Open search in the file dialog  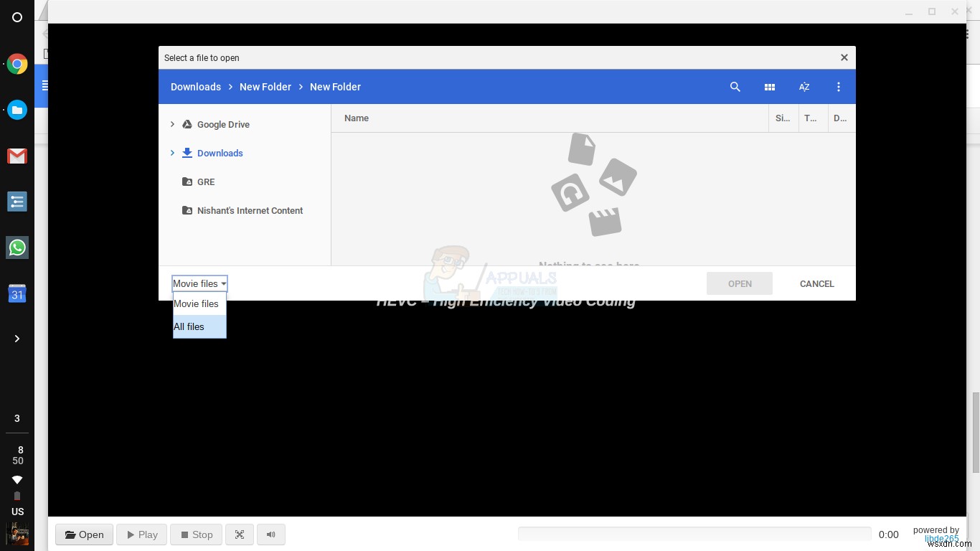(735, 86)
